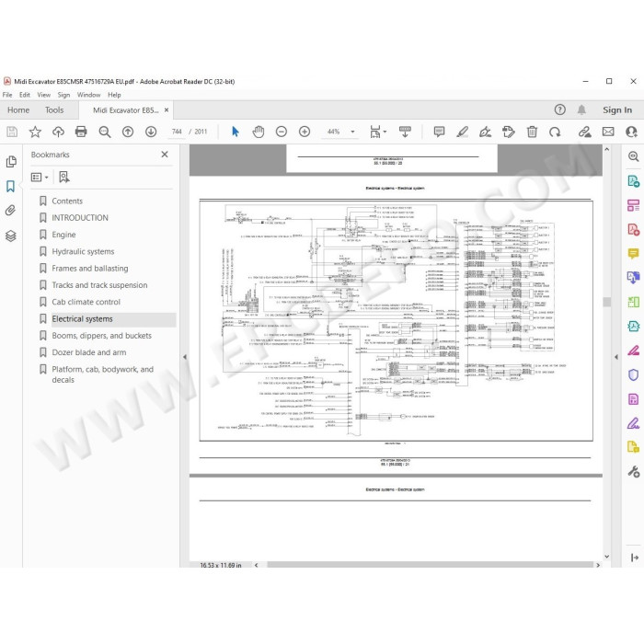Click the share with others icon

click(631, 132)
